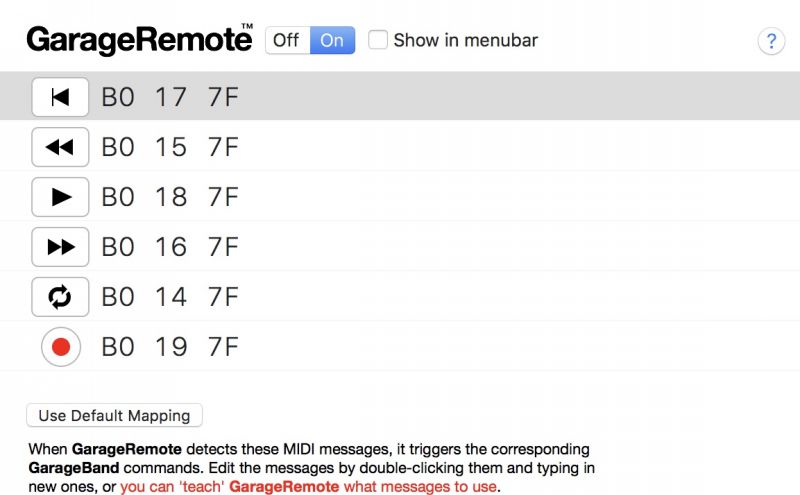Viewport: 800px width, 495px height.
Task: Click the cycle loop icon
Action: pyautogui.click(x=60, y=297)
